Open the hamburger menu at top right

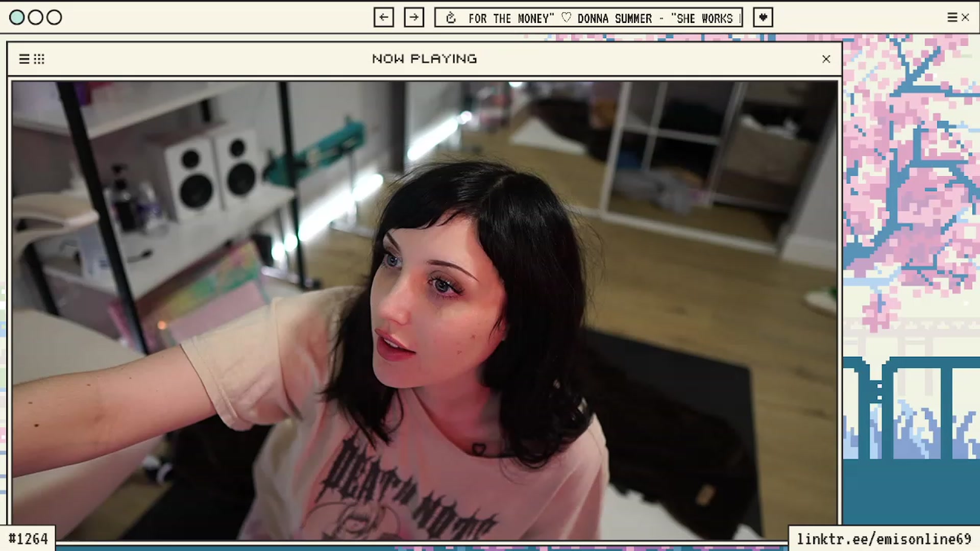(952, 17)
